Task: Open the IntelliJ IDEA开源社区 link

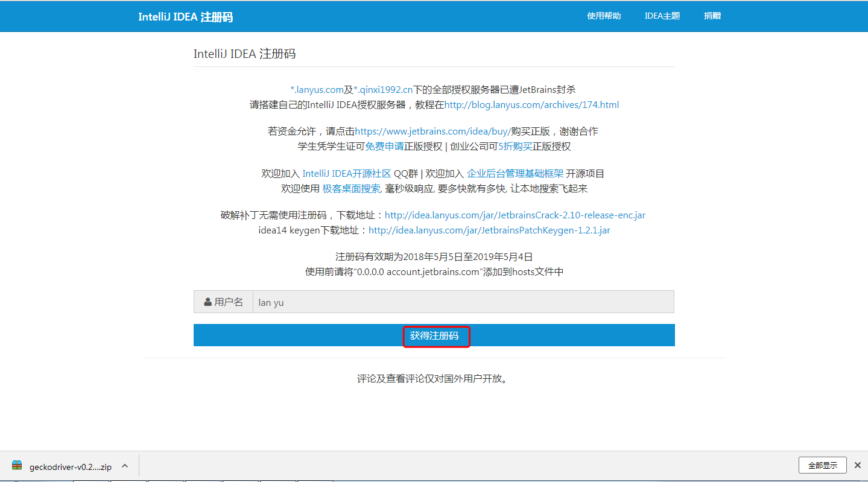Action: [347, 173]
